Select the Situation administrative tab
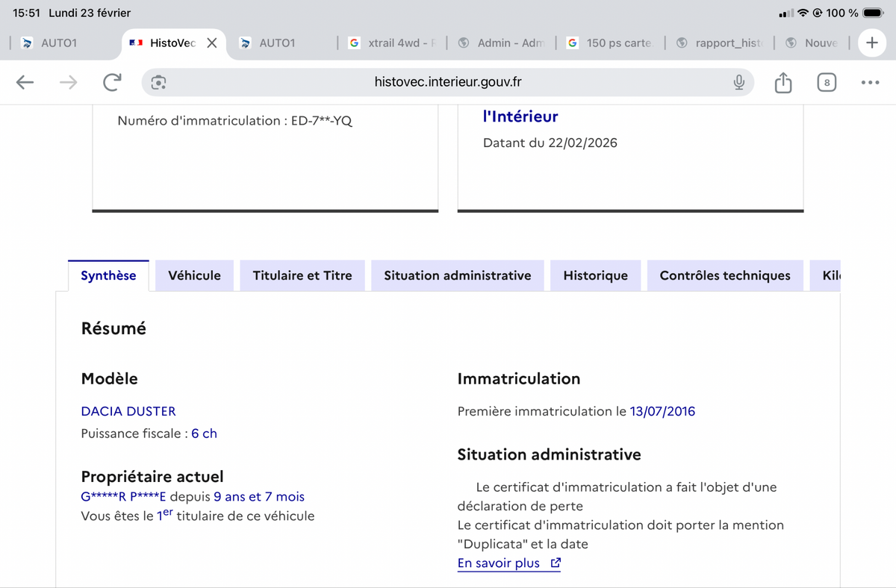Image resolution: width=896 pixels, height=588 pixels. (x=457, y=275)
